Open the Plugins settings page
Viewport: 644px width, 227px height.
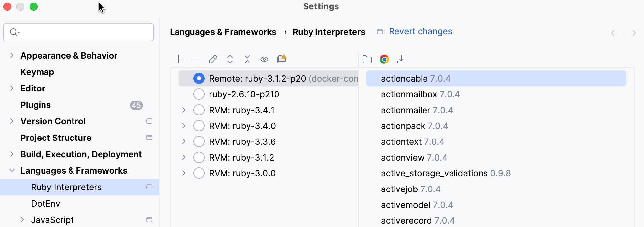(36, 105)
